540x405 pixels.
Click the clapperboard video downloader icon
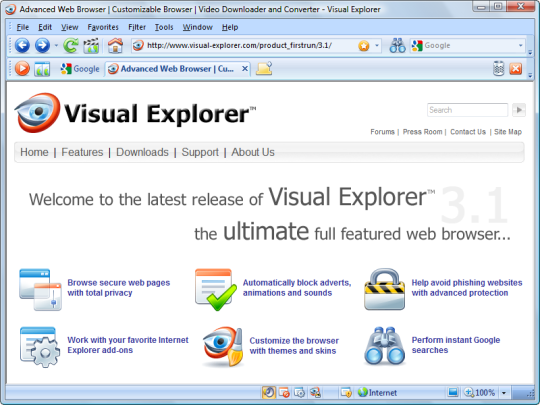point(91,46)
